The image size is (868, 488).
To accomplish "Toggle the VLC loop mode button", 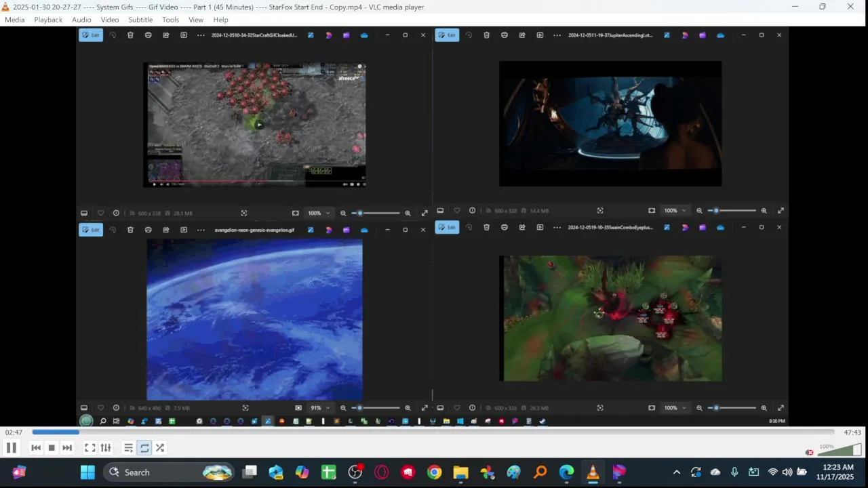I will click(x=144, y=447).
